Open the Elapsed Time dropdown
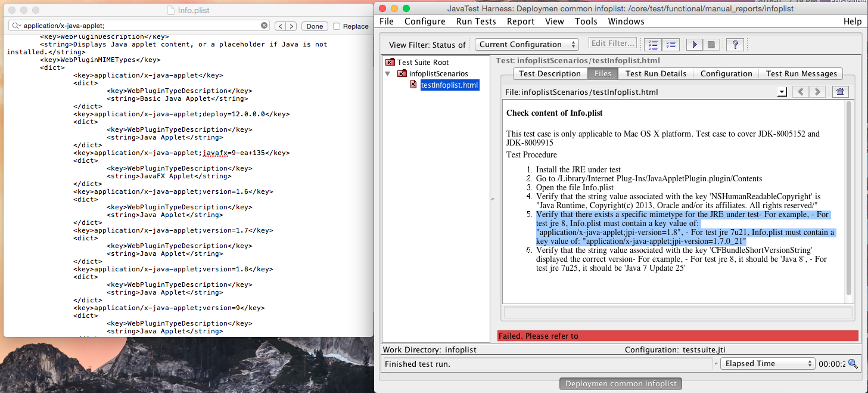 767,364
